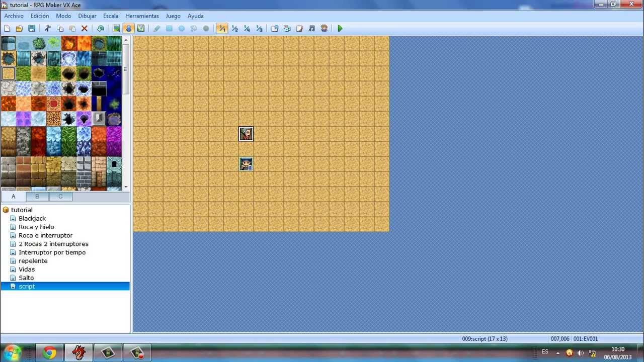Viewport: 644px width, 362px height.
Task: Select the Pencil drawing tool
Action: [x=156, y=29]
